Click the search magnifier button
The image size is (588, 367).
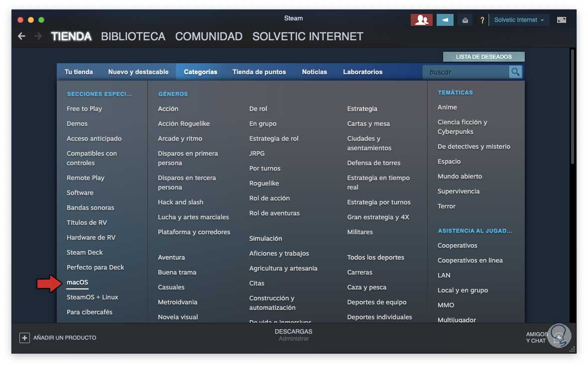(x=515, y=72)
